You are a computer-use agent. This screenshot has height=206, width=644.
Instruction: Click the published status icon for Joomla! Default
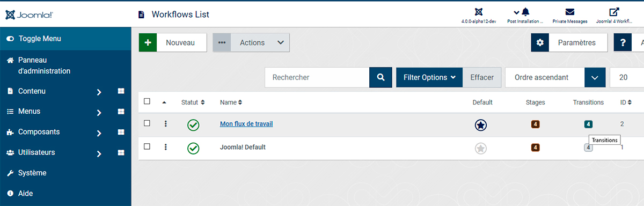coord(193,148)
